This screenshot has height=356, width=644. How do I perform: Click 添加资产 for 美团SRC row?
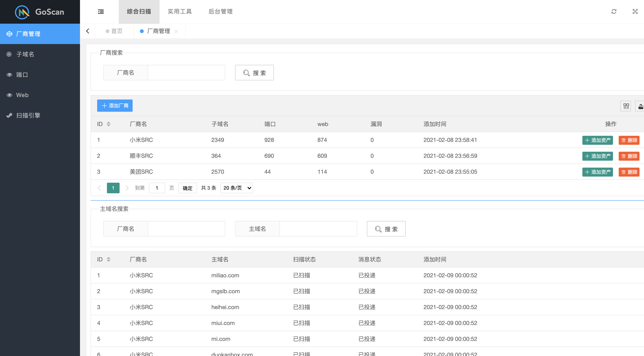[597, 172]
